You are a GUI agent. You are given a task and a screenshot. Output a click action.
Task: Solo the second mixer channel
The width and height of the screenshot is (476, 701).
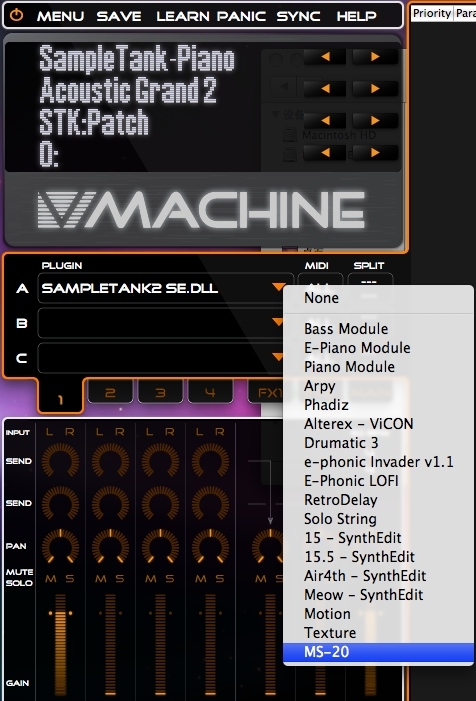click(x=120, y=579)
